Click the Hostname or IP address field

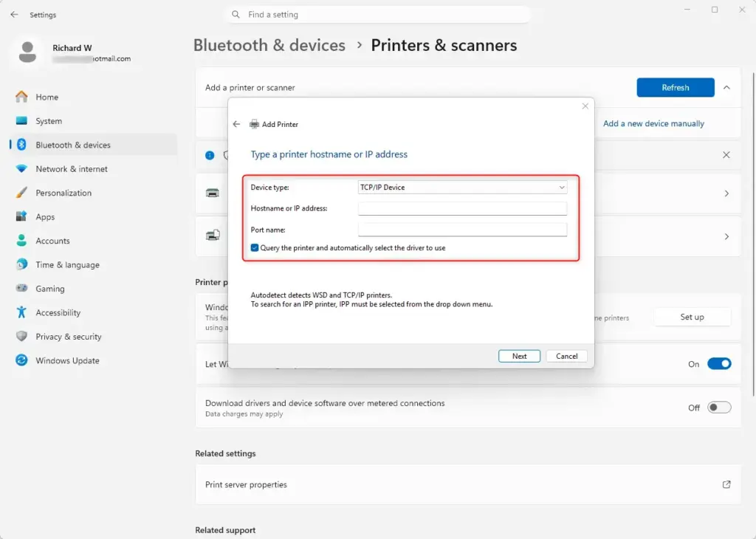point(462,208)
